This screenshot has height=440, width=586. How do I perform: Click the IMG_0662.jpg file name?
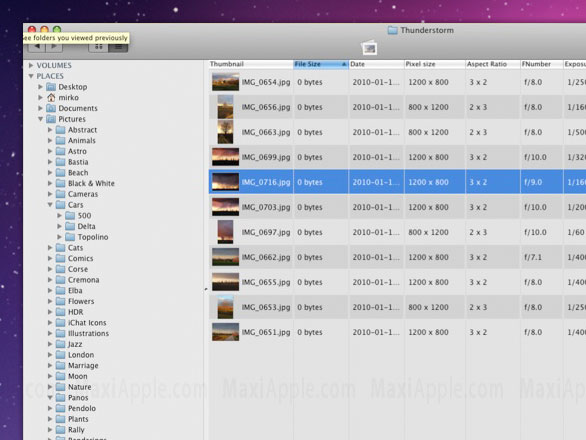[266, 257]
